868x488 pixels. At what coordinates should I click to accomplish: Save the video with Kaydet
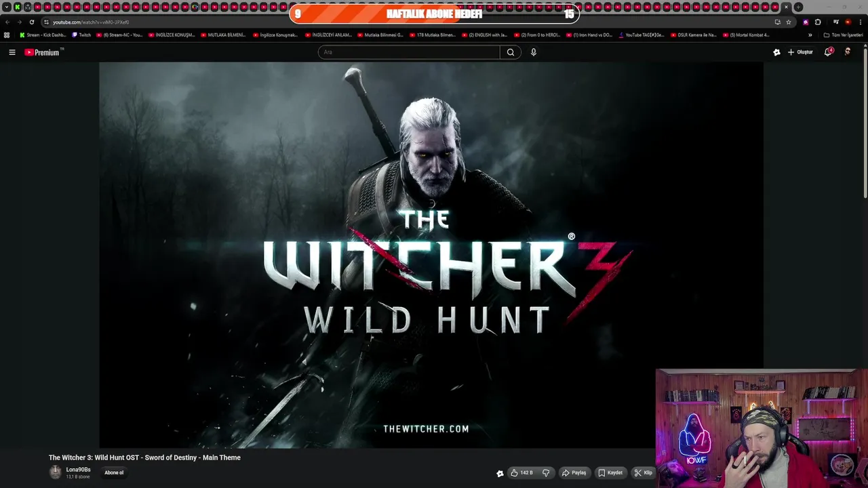point(610,473)
